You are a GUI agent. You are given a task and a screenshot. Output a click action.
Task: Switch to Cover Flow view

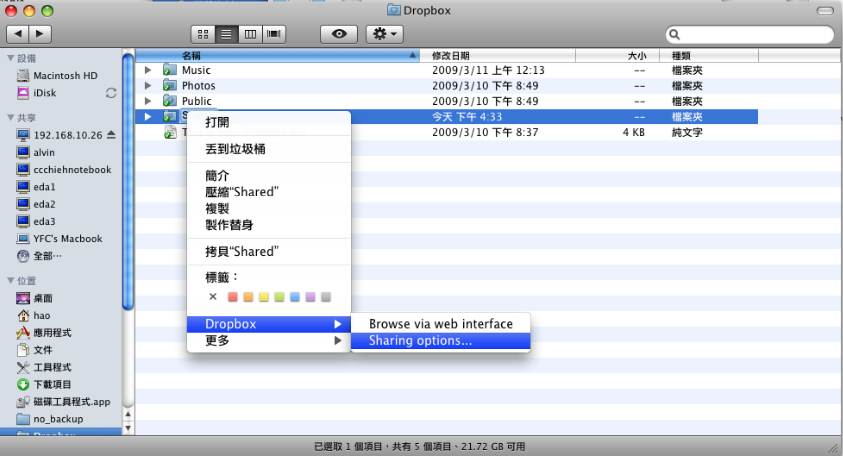coord(274,34)
